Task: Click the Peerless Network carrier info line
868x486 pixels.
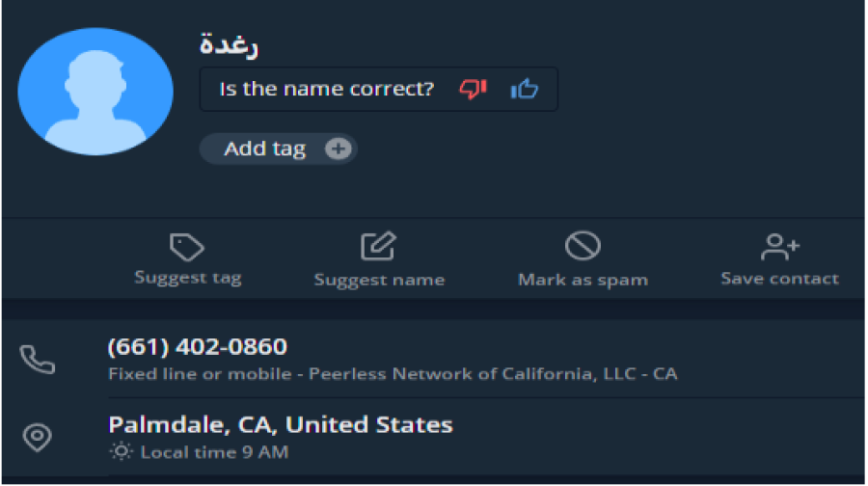Action: coord(393,373)
